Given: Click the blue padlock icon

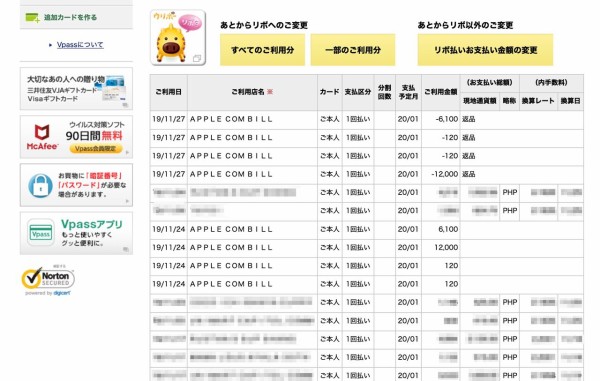Looking at the screenshot, I should pyautogui.click(x=41, y=186).
